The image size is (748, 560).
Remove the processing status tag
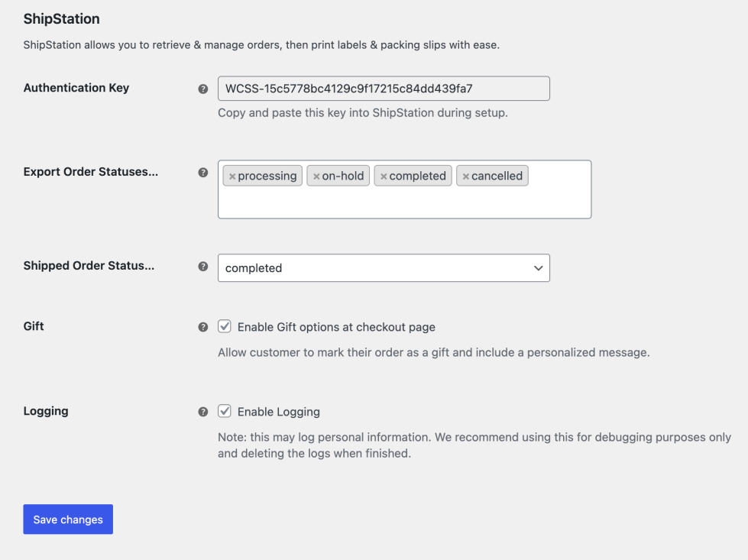[232, 176]
